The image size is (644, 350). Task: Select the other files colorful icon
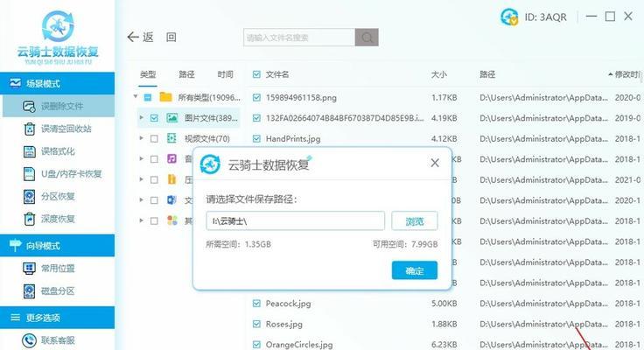tap(172, 220)
